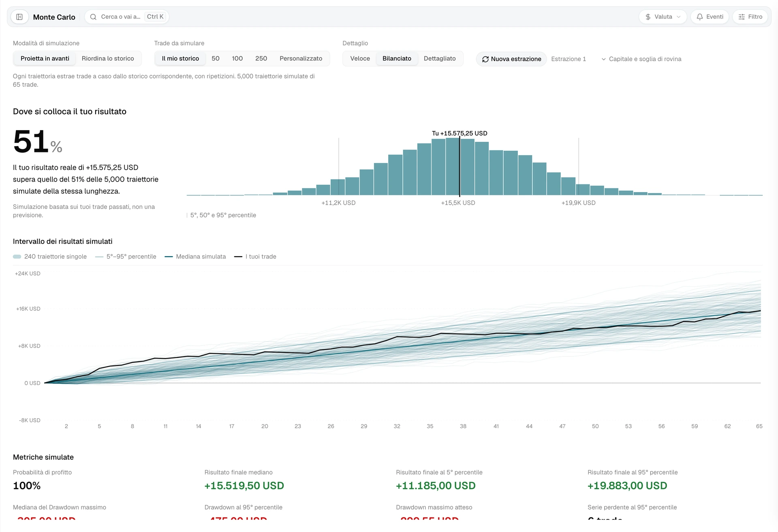Select Proietta in avanti mode
This screenshot has width=778, height=532.
[45, 59]
